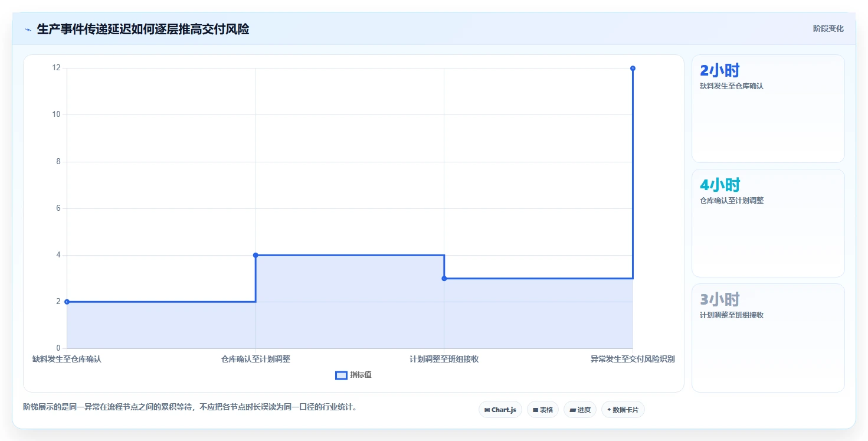Click the axis label 缺料发生至仓库确认

point(67,359)
